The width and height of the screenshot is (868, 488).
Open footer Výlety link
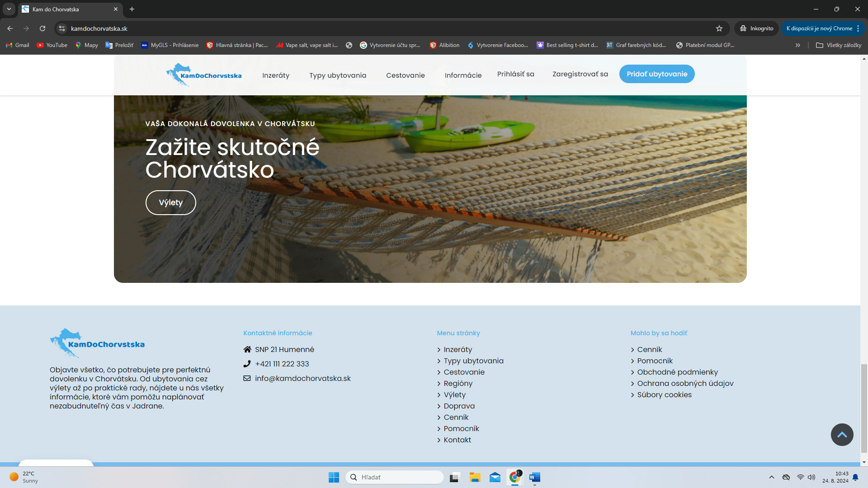[x=454, y=394]
